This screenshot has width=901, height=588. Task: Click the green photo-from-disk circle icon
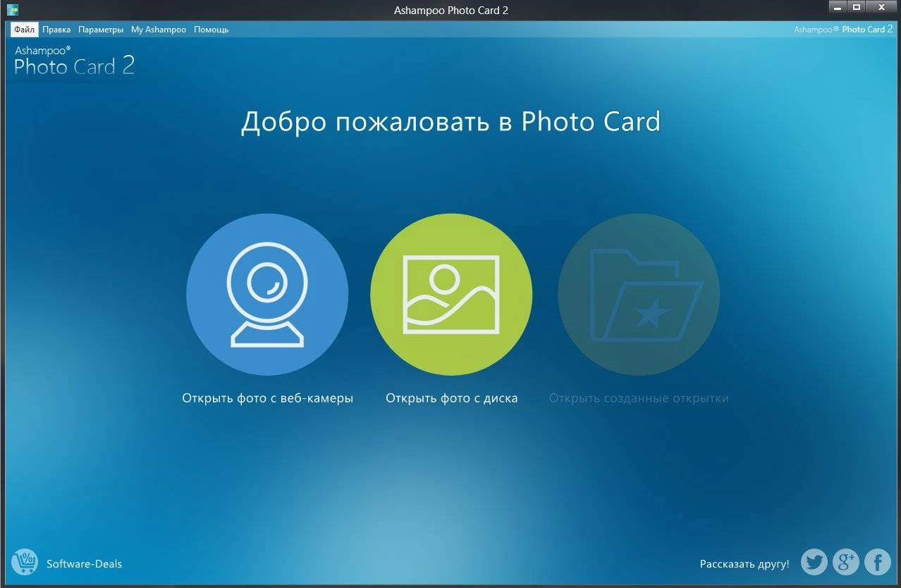point(451,295)
